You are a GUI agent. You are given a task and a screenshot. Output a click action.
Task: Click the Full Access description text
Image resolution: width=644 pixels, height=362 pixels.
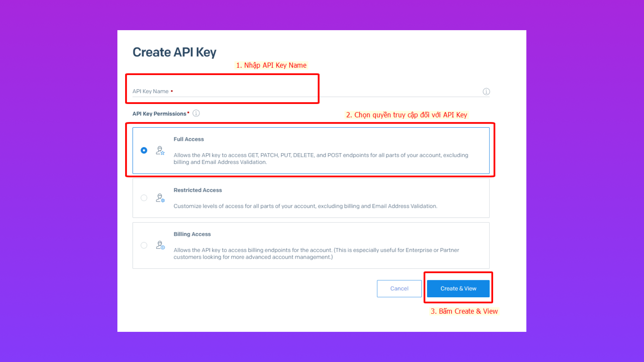pyautogui.click(x=321, y=159)
